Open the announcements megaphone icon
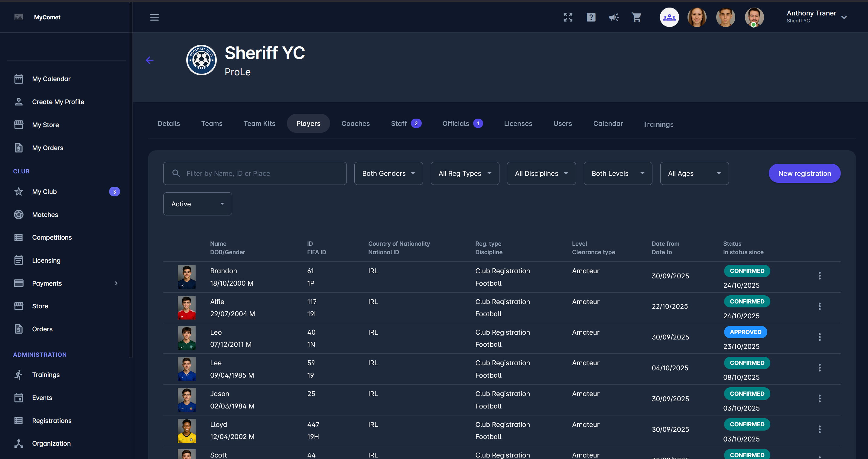868x459 pixels. point(614,17)
